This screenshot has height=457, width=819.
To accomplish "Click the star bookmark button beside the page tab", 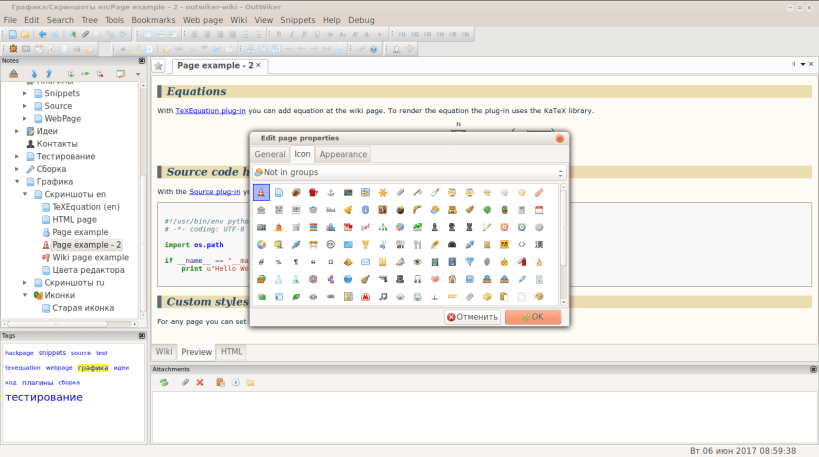I will pyautogui.click(x=159, y=66).
